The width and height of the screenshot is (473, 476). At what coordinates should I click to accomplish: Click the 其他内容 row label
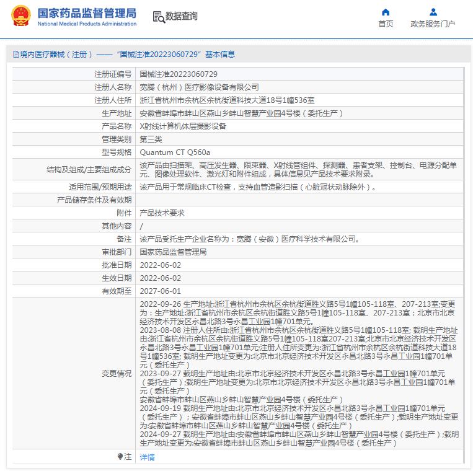117,226
